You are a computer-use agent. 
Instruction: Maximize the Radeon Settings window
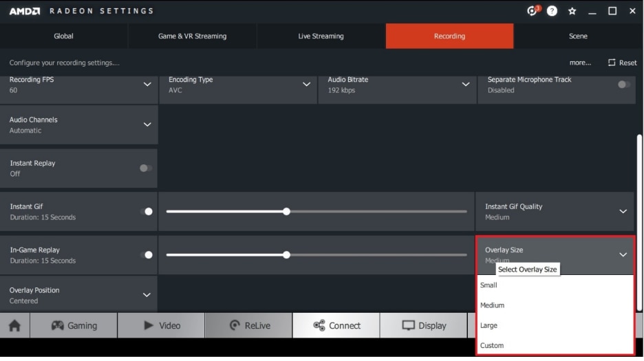(612, 11)
